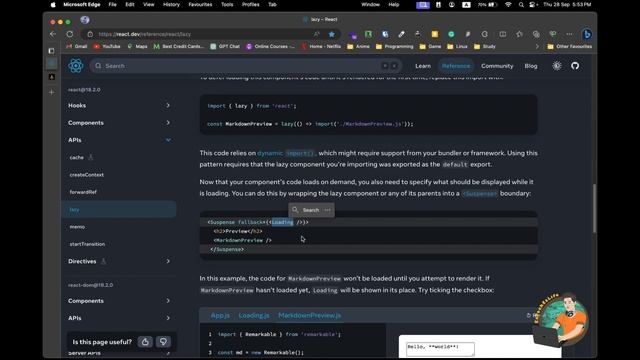This screenshot has height=360, width=640.
Task: Open the Learn navigation tab
Action: 423,66
